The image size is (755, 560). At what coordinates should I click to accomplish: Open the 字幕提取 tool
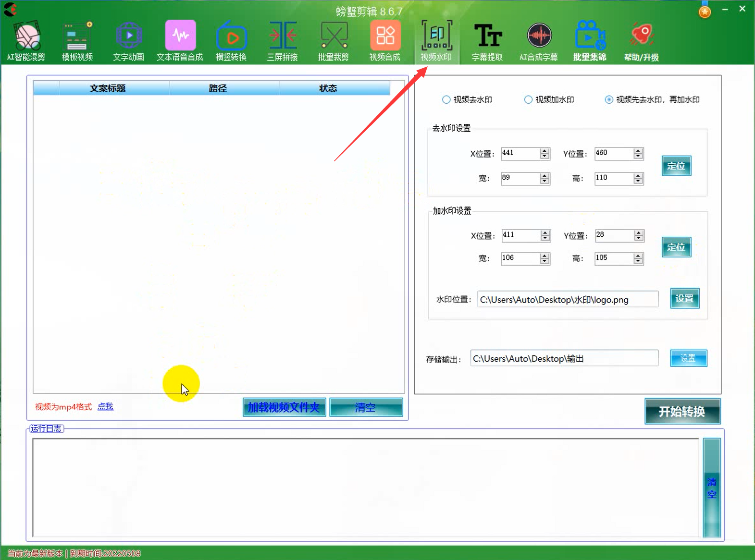(x=487, y=41)
